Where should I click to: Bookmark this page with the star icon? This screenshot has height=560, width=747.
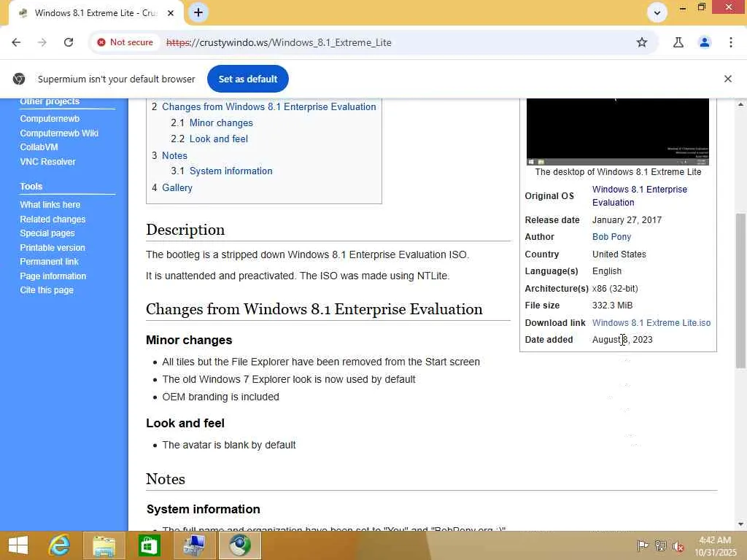coord(642,42)
